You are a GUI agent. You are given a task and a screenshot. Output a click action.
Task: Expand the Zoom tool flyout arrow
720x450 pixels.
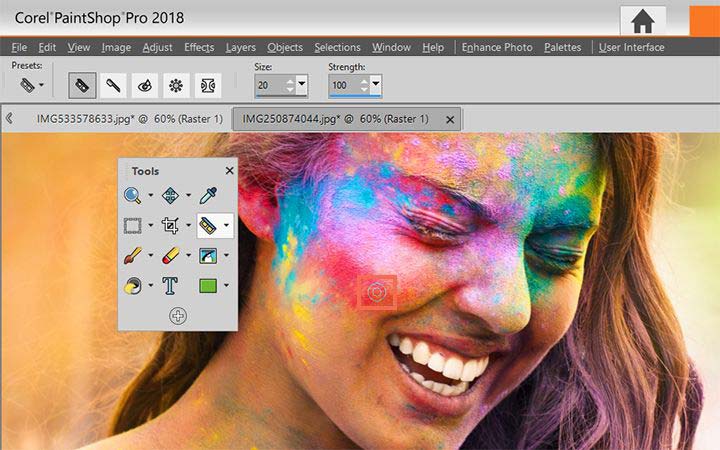[x=151, y=195]
